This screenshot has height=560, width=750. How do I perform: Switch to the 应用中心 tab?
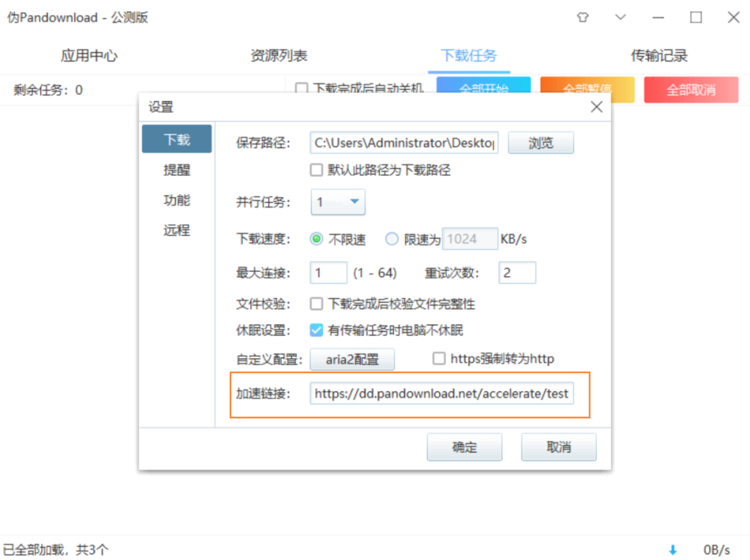click(x=89, y=56)
